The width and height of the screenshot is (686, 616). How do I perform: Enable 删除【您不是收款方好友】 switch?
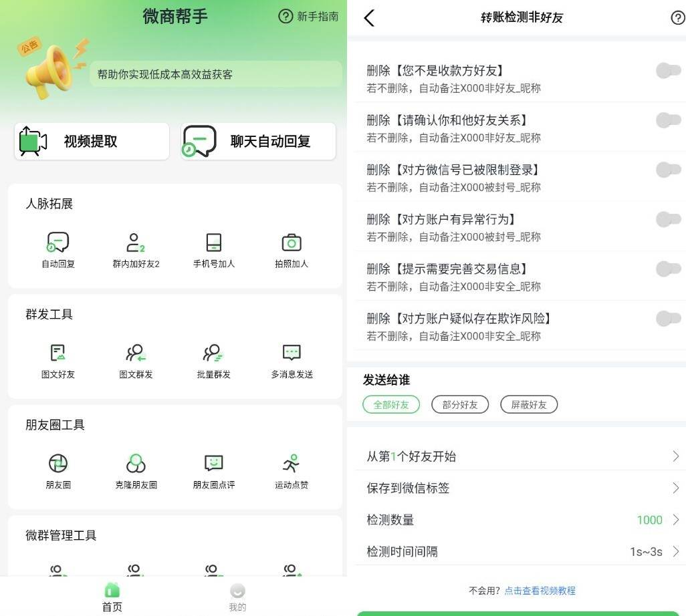[x=668, y=71]
